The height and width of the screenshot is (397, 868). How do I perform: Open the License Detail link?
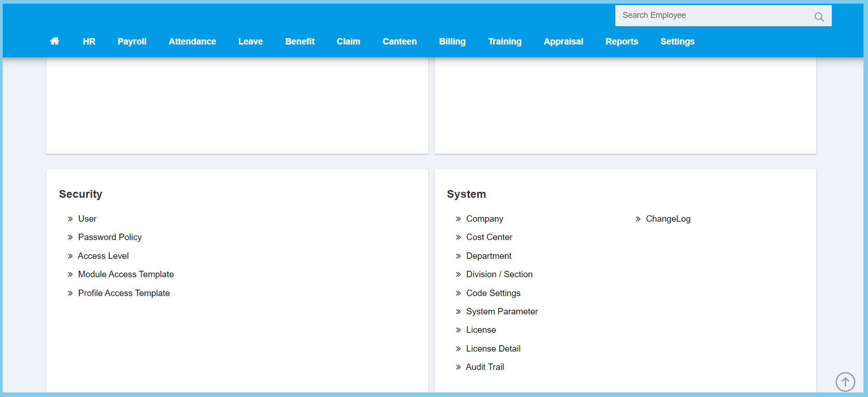coord(493,349)
